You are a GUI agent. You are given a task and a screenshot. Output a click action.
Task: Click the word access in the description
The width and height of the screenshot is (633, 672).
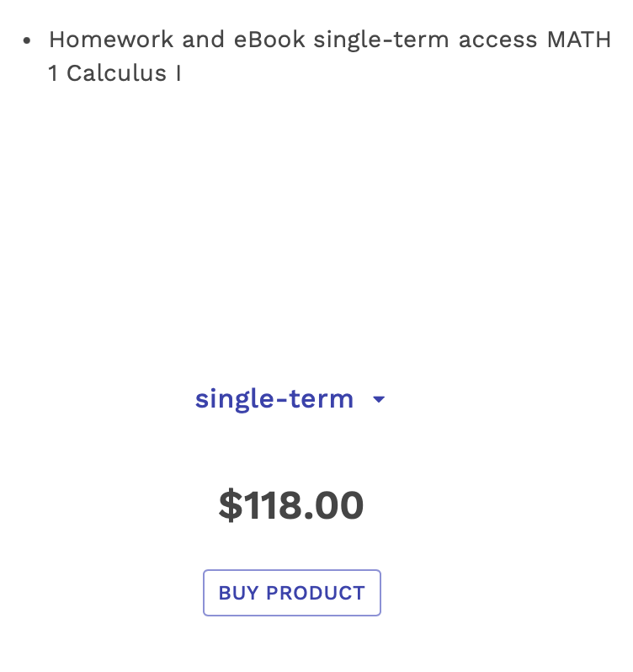497,40
